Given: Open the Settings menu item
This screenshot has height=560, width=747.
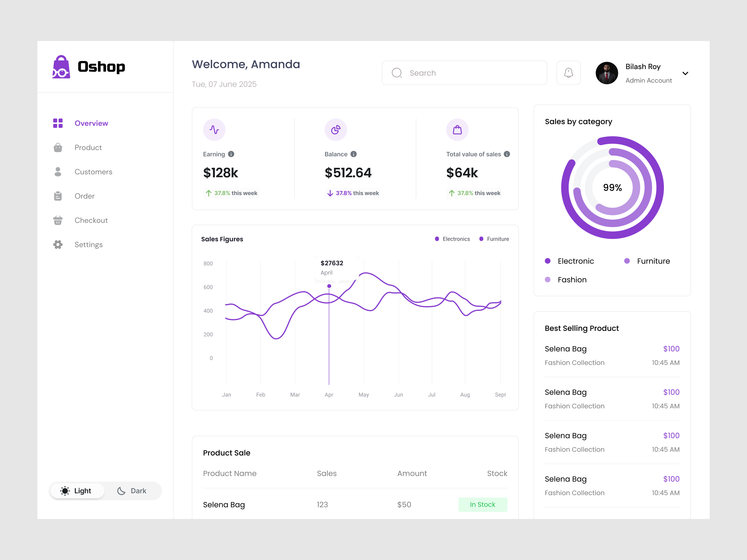Looking at the screenshot, I should click(88, 244).
